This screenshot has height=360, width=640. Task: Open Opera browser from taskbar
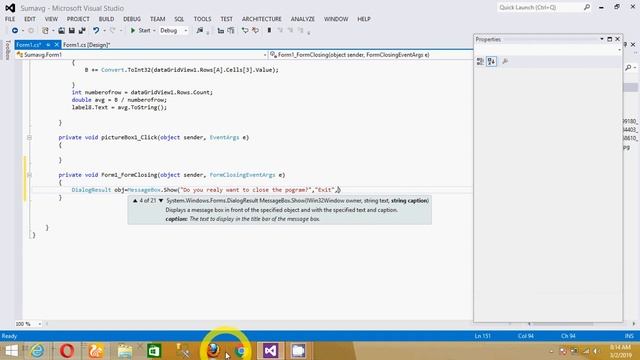pyautogui.click(x=67, y=351)
